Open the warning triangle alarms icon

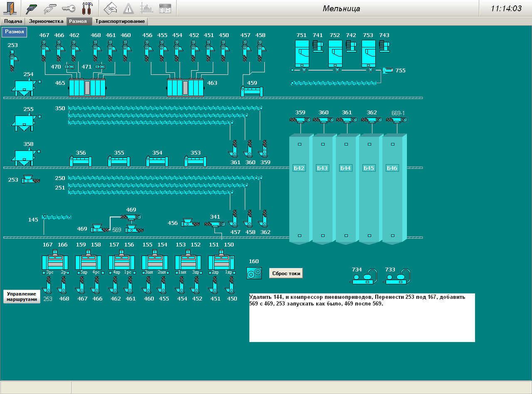point(128,8)
